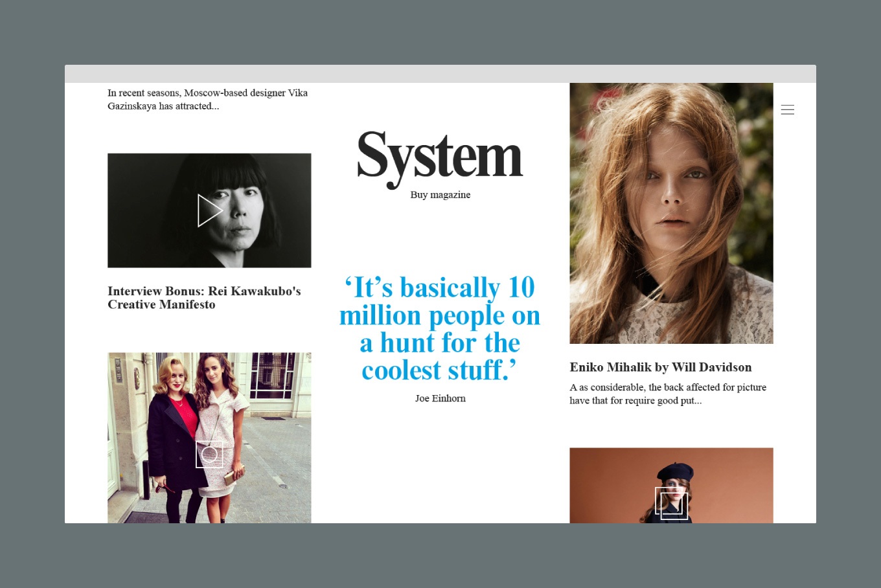Click the gray browser top bar
This screenshot has height=588, width=881.
pyautogui.click(x=440, y=74)
